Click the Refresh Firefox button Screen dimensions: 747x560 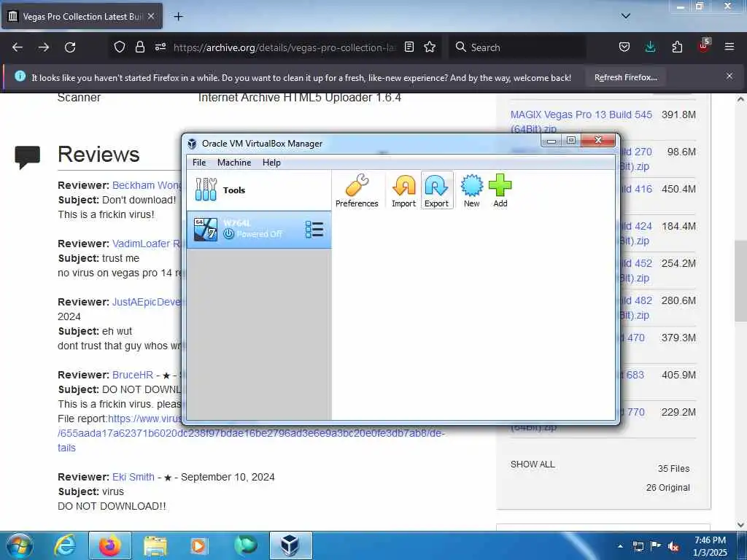pyautogui.click(x=625, y=77)
